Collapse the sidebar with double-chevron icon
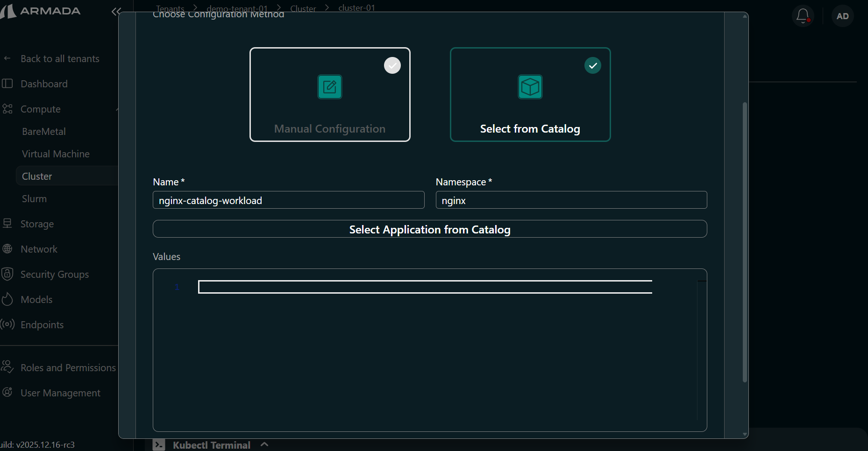The height and width of the screenshot is (451, 868). (116, 12)
